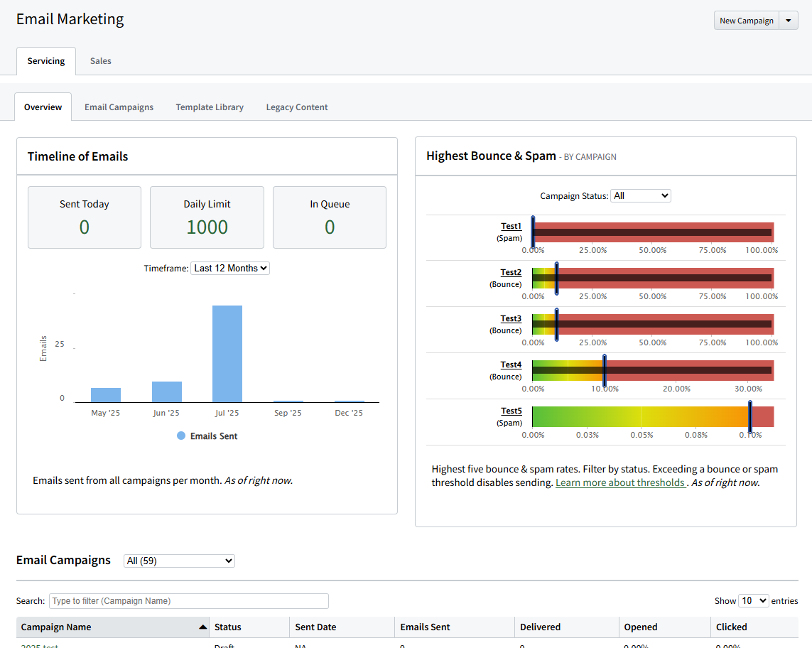View the Legacy Content tab
The height and width of the screenshot is (648, 812).
click(x=296, y=107)
